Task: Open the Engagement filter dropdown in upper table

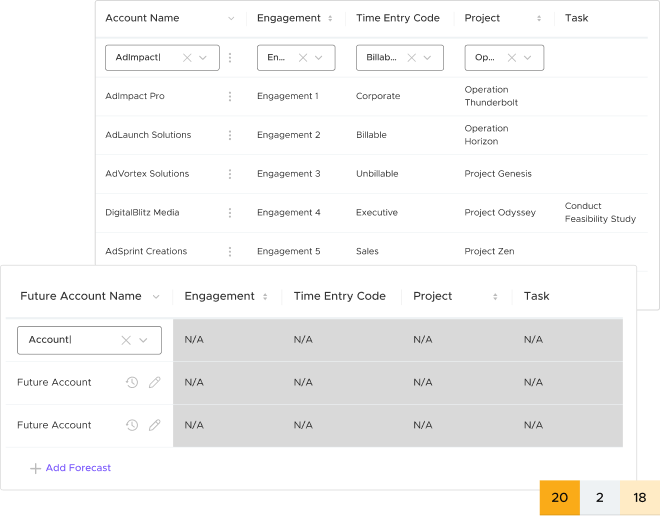Action: (x=320, y=58)
